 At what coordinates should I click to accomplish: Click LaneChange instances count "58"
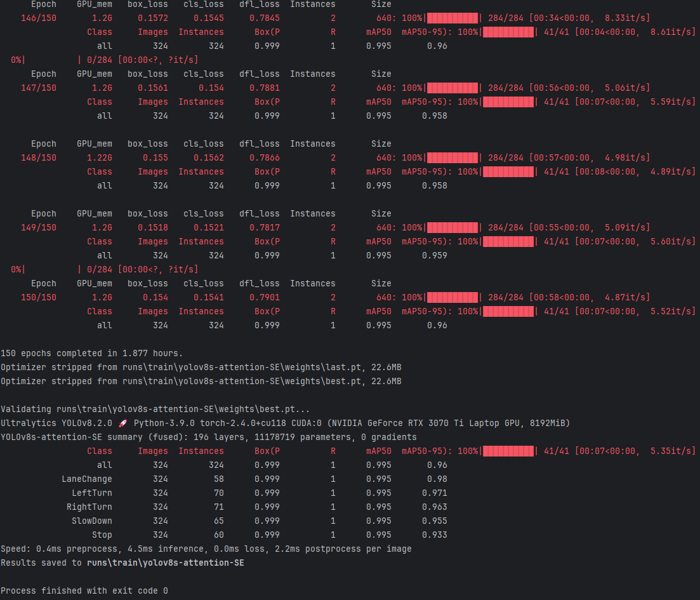219,479
